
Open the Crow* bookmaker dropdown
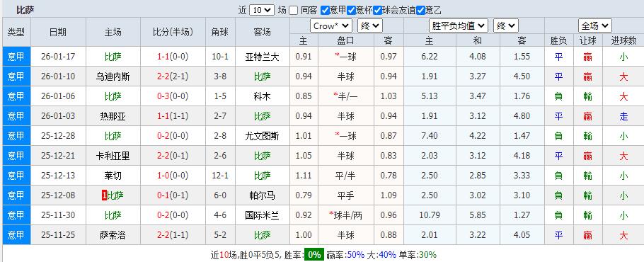pyautogui.click(x=331, y=26)
